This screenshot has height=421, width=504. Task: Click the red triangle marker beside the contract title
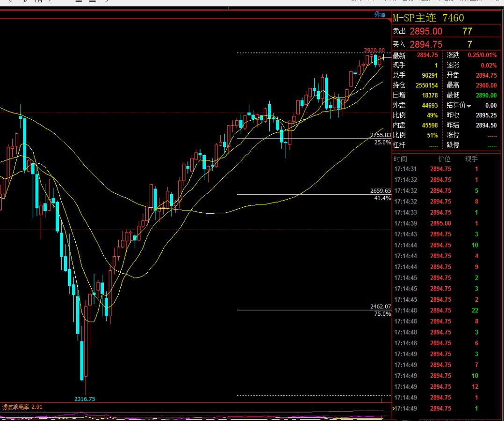click(x=389, y=20)
